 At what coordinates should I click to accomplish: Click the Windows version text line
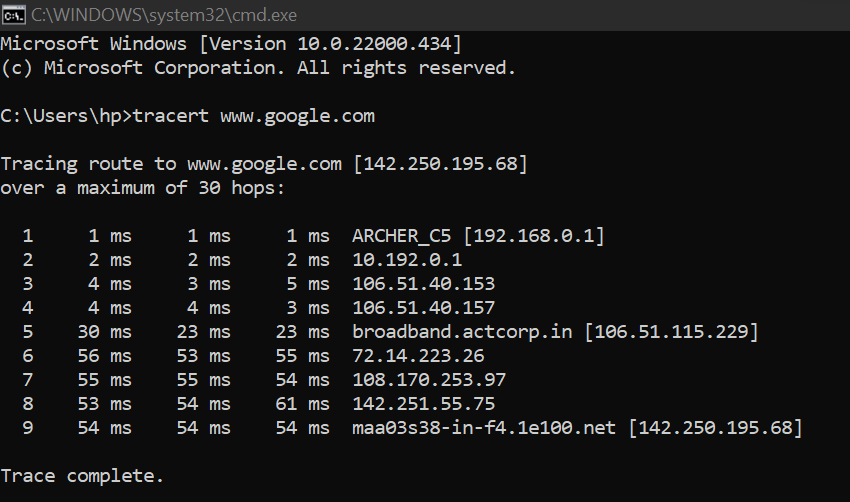click(x=231, y=44)
